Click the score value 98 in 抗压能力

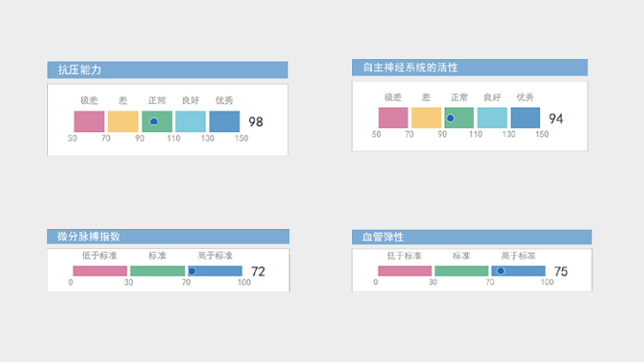255,122
